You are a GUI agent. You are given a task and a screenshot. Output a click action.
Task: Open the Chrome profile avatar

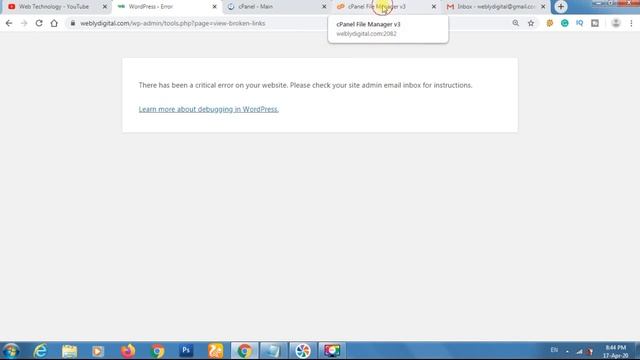(616, 23)
